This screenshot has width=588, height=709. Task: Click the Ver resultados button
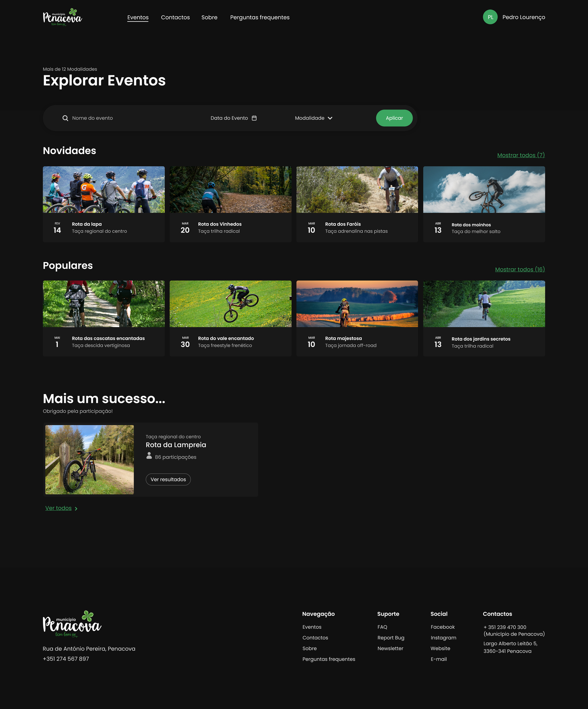click(x=168, y=479)
